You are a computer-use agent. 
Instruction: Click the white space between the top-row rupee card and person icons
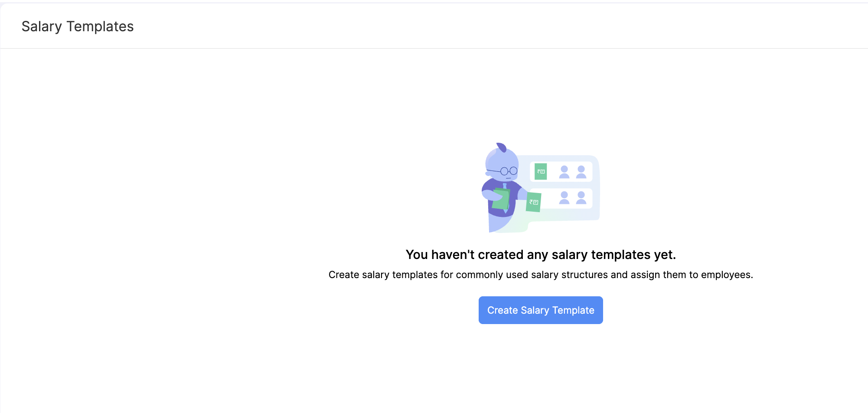(553, 172)
